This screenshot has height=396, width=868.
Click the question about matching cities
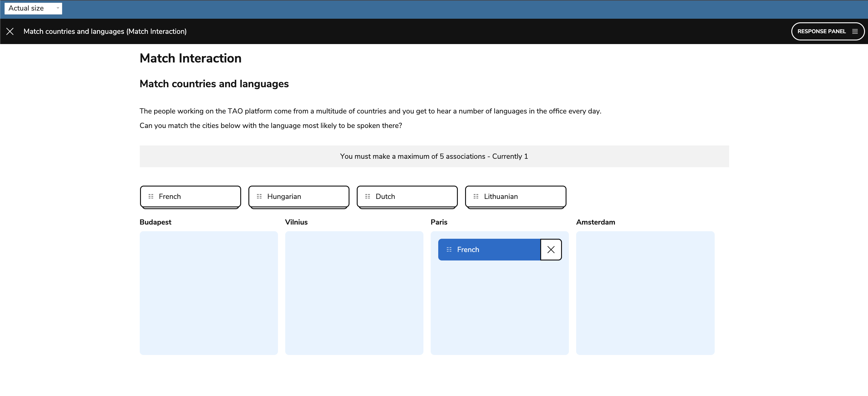click(x=271, y=126)
